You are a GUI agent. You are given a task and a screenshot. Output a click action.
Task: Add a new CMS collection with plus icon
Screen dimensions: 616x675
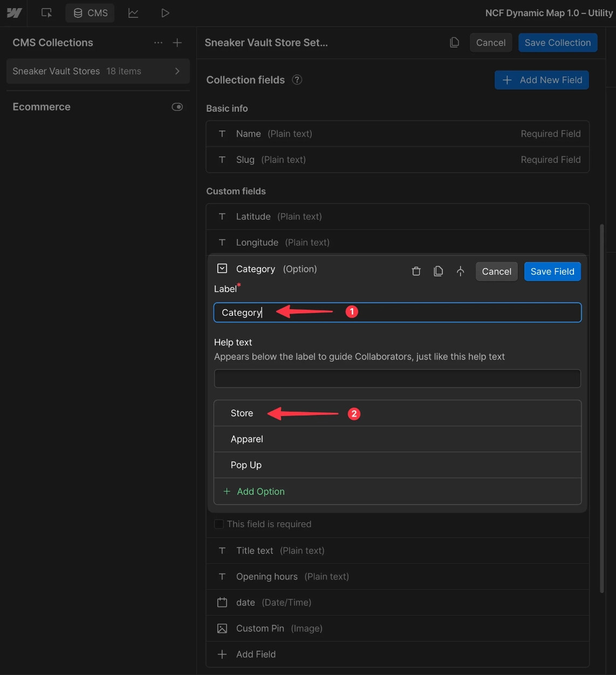tap(177, 43)
